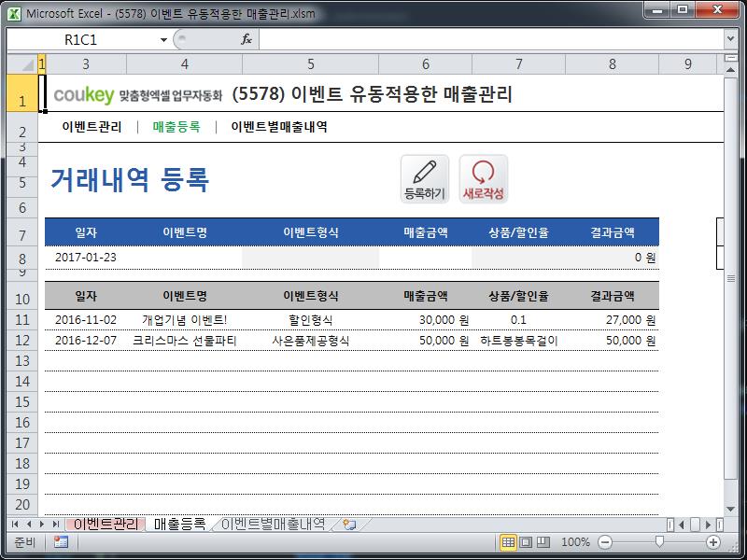Click the horizontal scrollbar right arrow
Image resolution: width=747 pixels, height=560 pixels.
click(709, 525)
